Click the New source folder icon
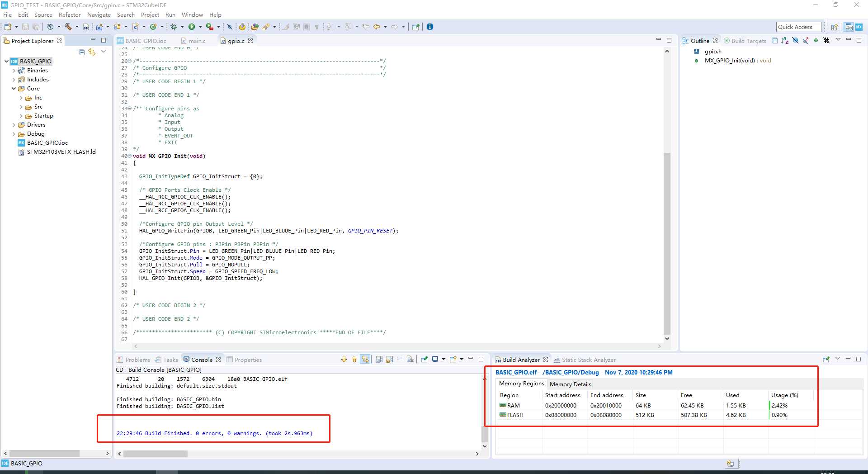868x474 pixels. point(117,27)
